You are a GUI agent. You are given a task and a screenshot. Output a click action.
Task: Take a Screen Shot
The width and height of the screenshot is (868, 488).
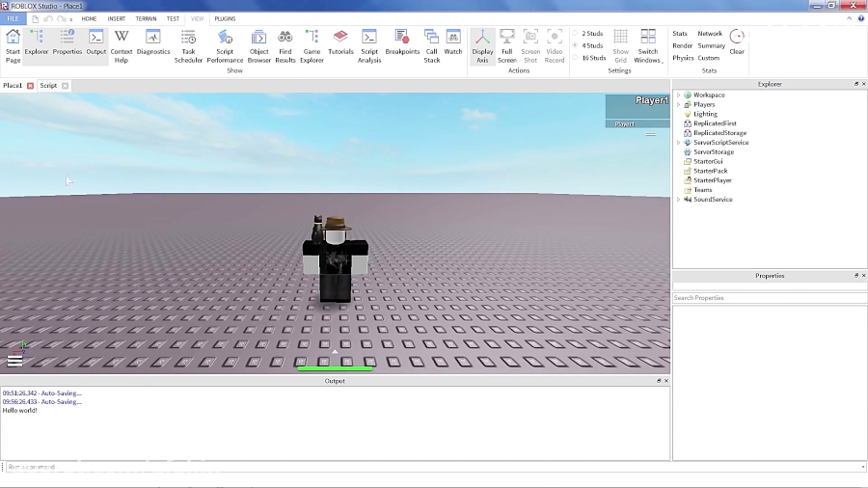[530, 46]
